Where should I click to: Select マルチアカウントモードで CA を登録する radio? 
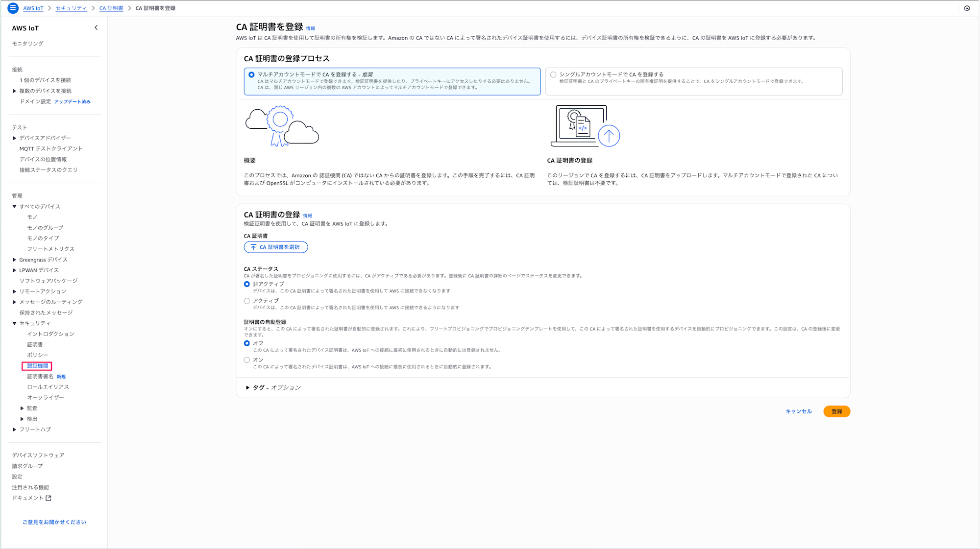[251, 75]
